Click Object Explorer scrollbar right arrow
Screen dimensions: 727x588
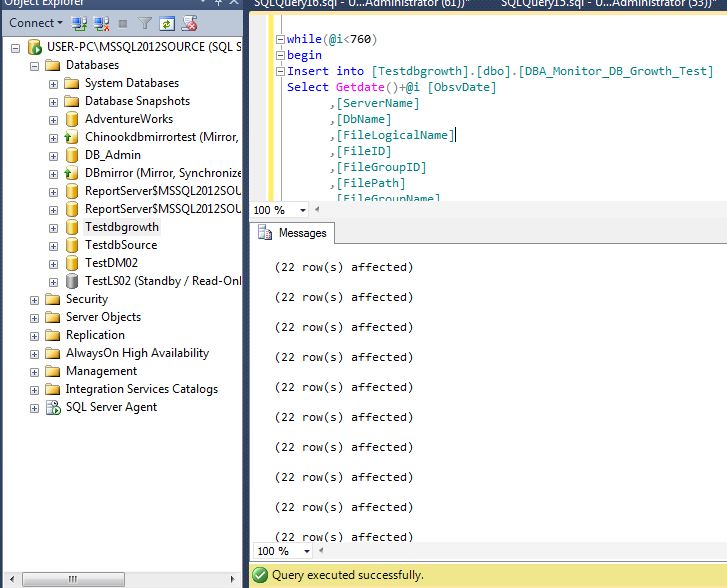coord(232,579)
